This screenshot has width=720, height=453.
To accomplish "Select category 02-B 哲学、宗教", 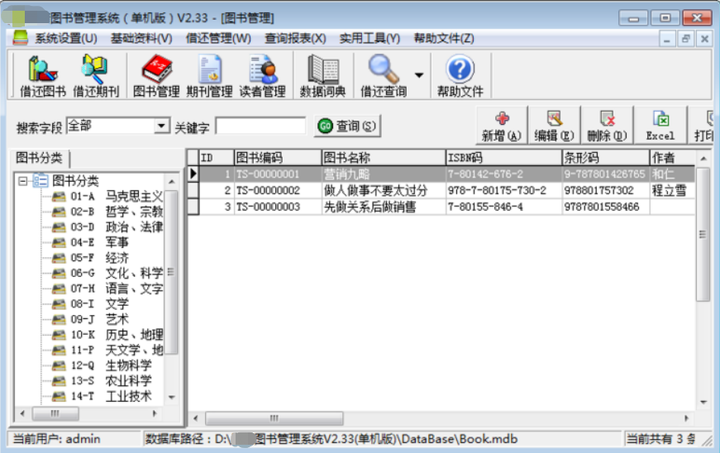I will [x=117, y=212].
